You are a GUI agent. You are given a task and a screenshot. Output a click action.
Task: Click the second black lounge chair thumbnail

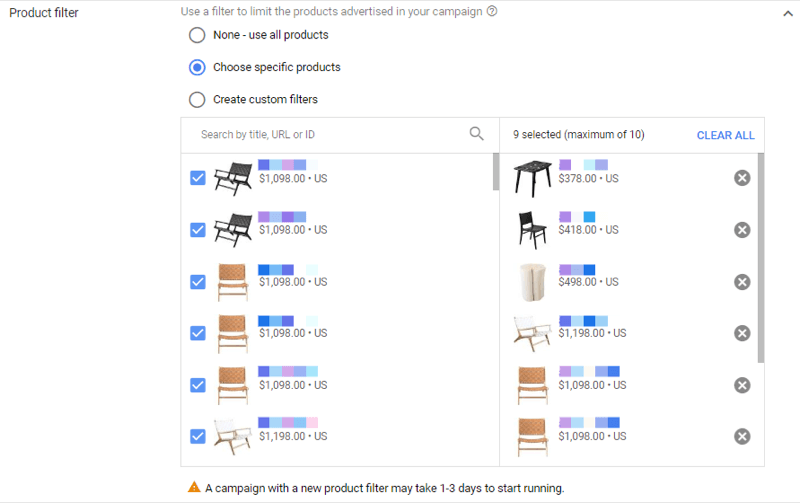click(233, 230)
